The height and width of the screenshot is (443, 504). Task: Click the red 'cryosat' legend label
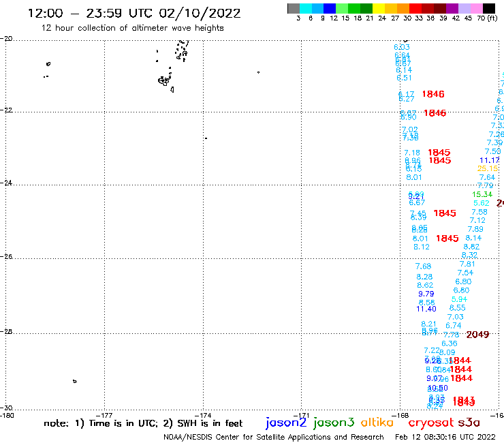431,423
